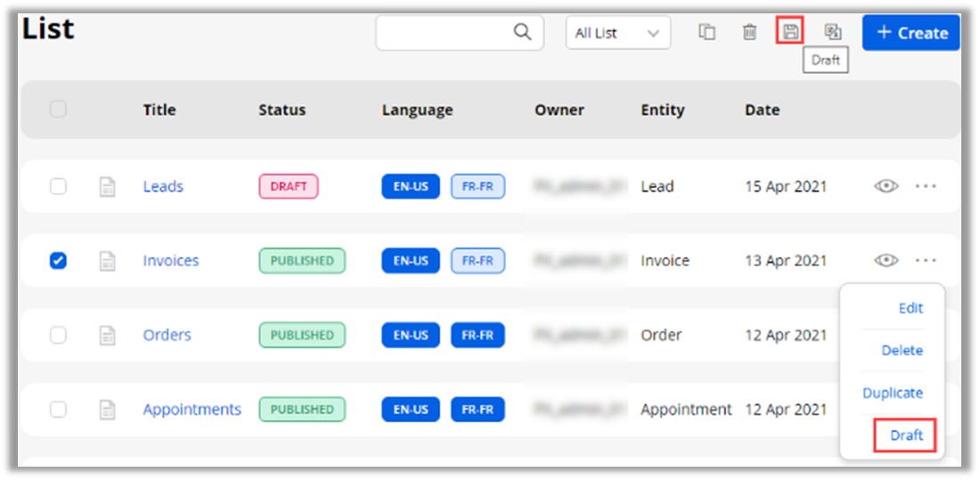The width and height of the screenshot is (980, 480).
Task: Click the trash delete icon in toolbar
Action: [749, 33]
